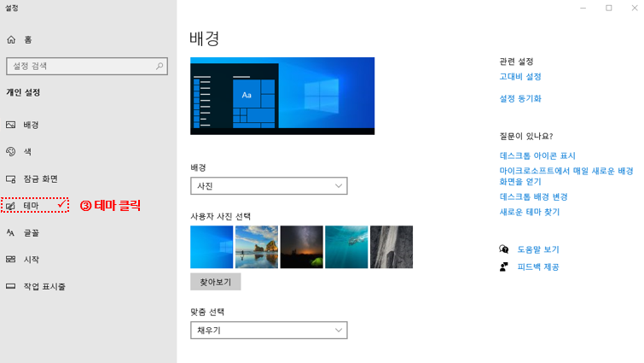The height and width of the screenshot is (363, 644).
Task: Click the 도움말 보기 help chat icon
Action: (x=504, y=249)
